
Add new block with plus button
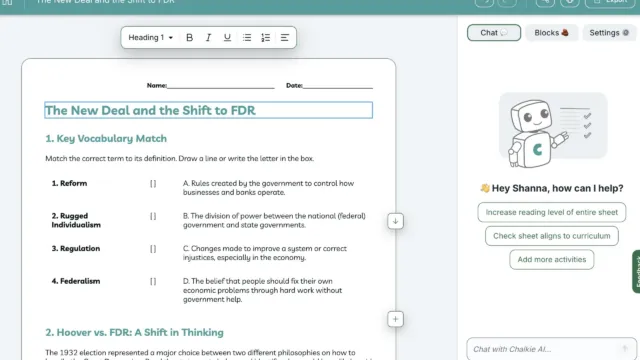(x=395, y=319)
